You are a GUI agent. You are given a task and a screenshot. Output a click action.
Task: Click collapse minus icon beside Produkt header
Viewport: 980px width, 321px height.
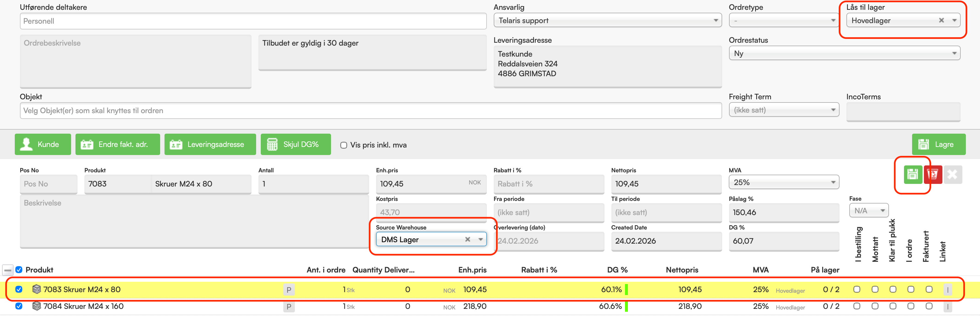click(8, 270)
